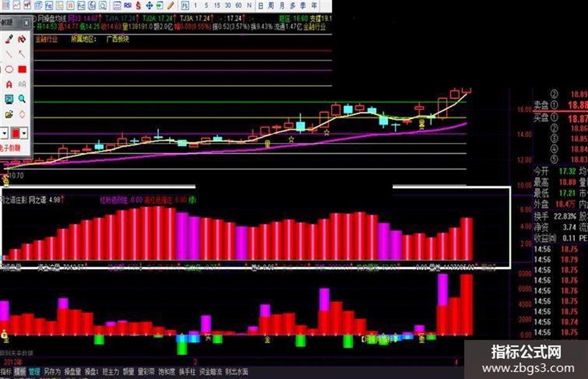
Task: Click the 2012年 date marker on timeline
Action: coord(12,362)
